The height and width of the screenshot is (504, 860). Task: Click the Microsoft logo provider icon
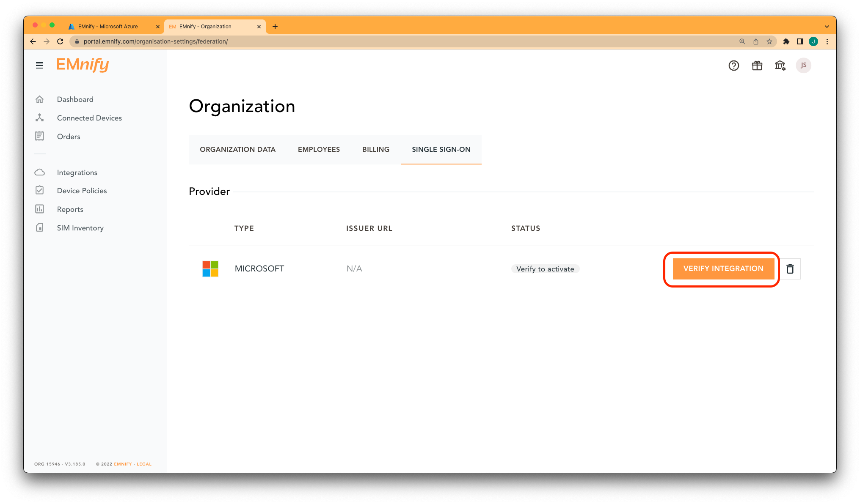[209, 268]
